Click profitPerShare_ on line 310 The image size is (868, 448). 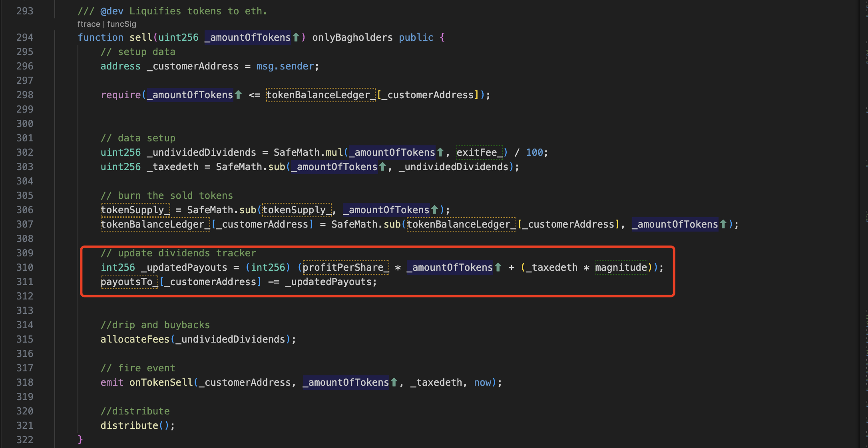[346, 268]
